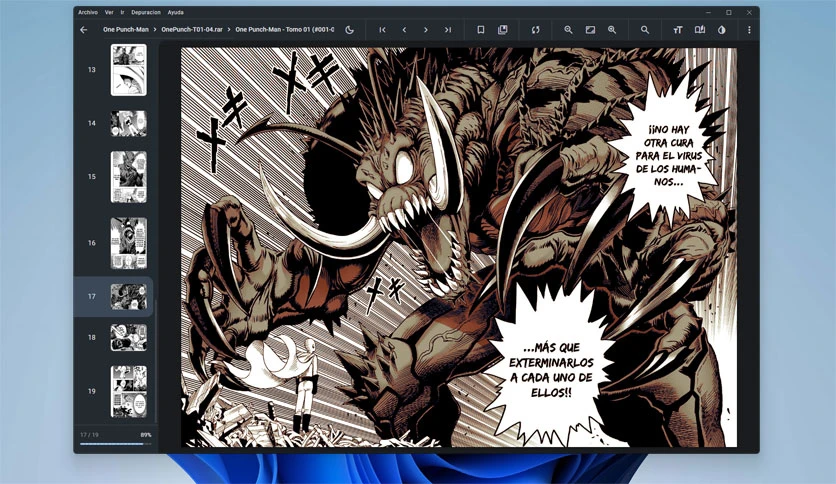Select page 13 thumbnail

point(128,70)
